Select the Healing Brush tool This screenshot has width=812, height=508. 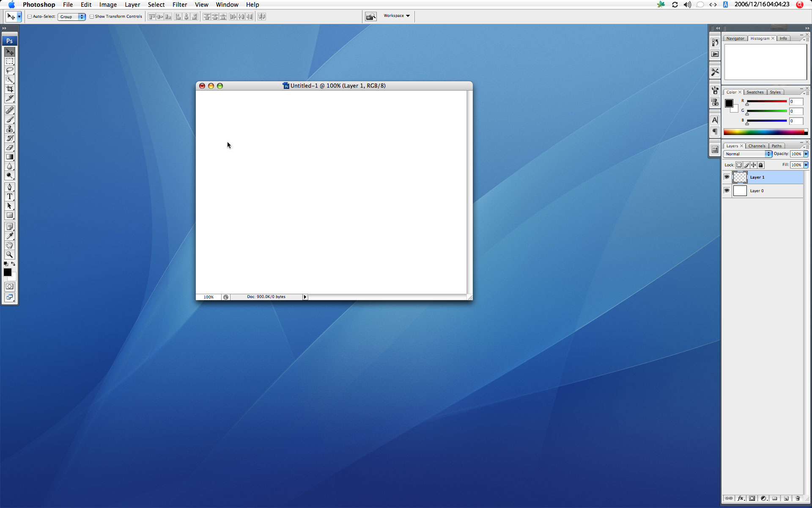coord(10,110)
